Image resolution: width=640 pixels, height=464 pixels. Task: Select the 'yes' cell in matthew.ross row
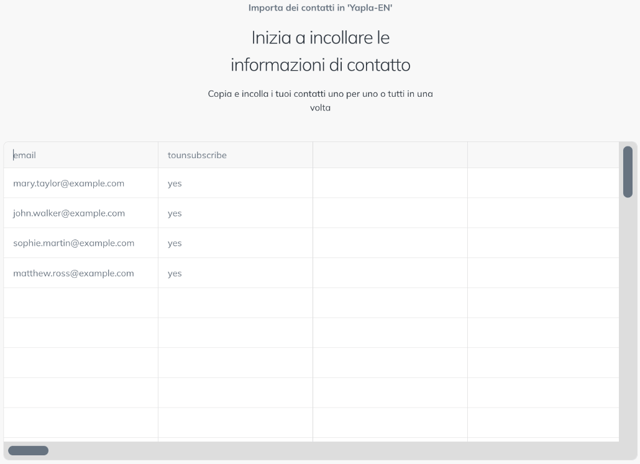tap(236, 273)
